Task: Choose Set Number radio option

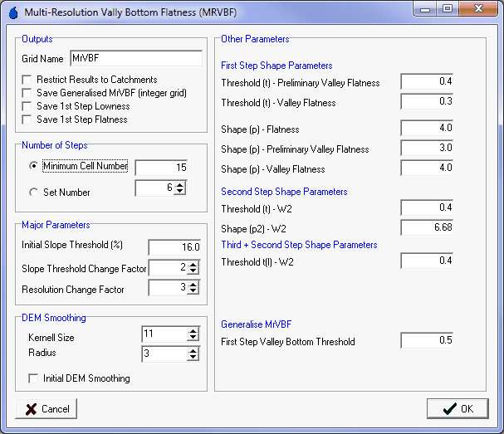Action: pyautogui.click(x=33, y=193)
